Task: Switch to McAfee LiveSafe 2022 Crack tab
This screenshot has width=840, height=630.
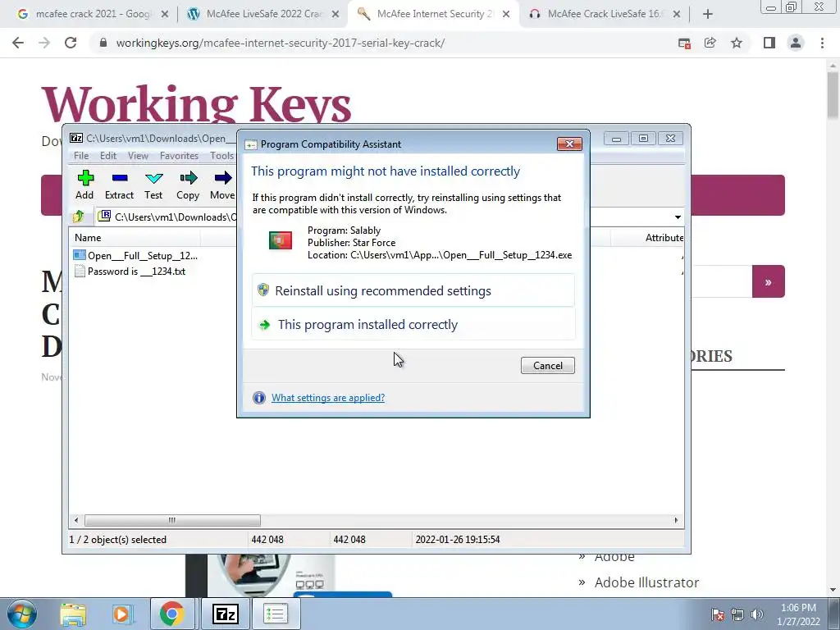Action: (262, 15)
